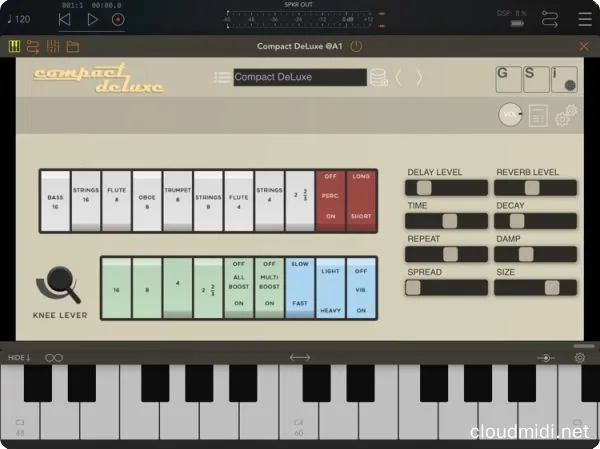Image resolution: width=600 pixels, height=449 pixels.
Task: Toggle the plugin power button
Action: 356,46
